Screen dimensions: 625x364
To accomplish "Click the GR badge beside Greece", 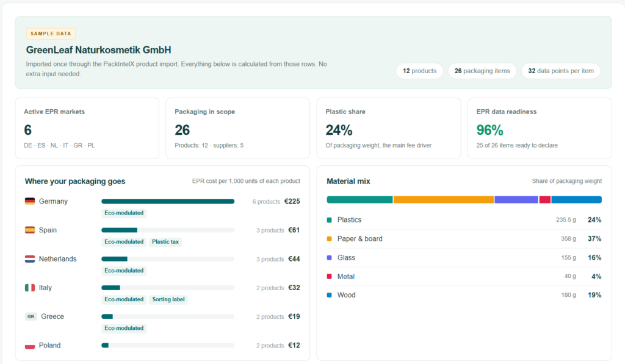I will coord(31,316).
